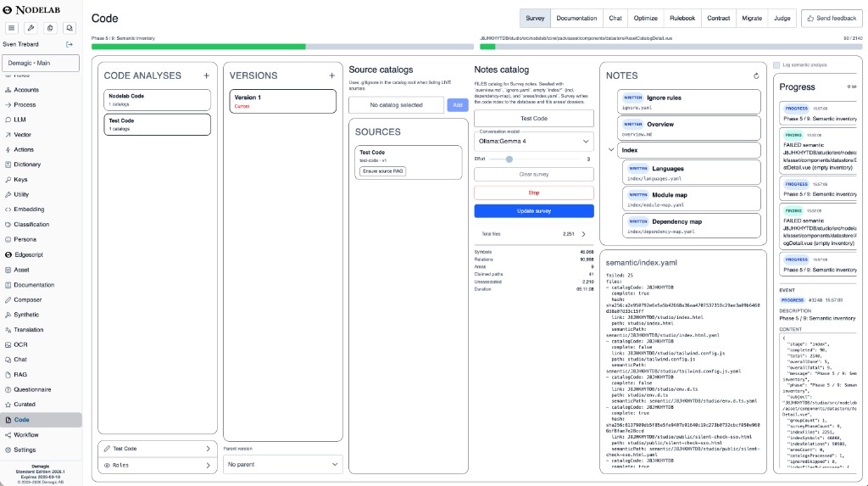
Task: Click the chat search icon in sidebar header
Action: click(70, 28)
